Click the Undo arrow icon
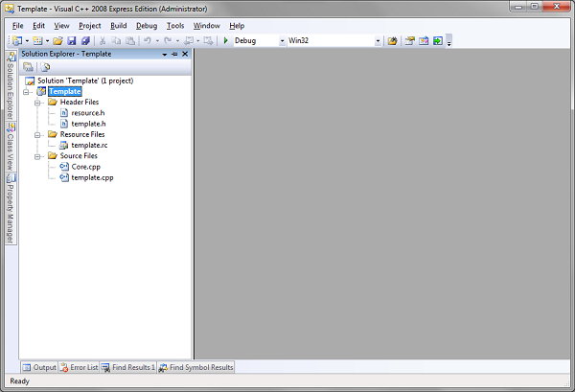Screen dimensions: 575x392 click(x=147, y=40)
